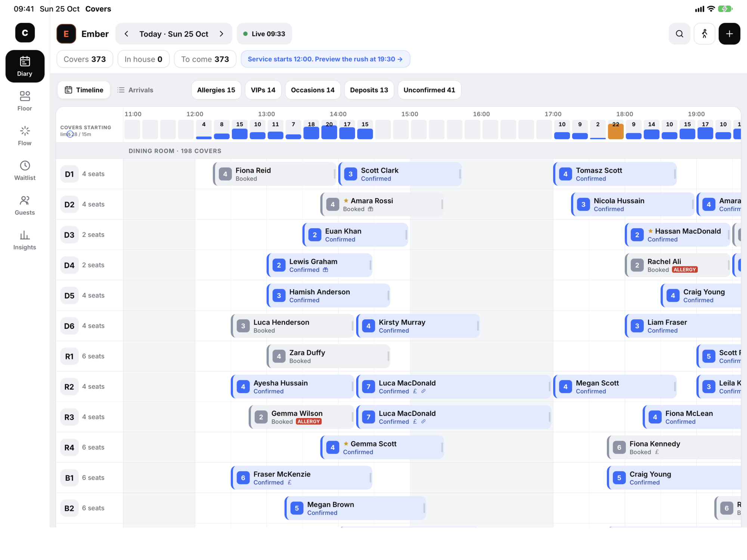The height and width of the screenshot is (560, 747).
Task: Open the Flow view
Action: (25, 136)
